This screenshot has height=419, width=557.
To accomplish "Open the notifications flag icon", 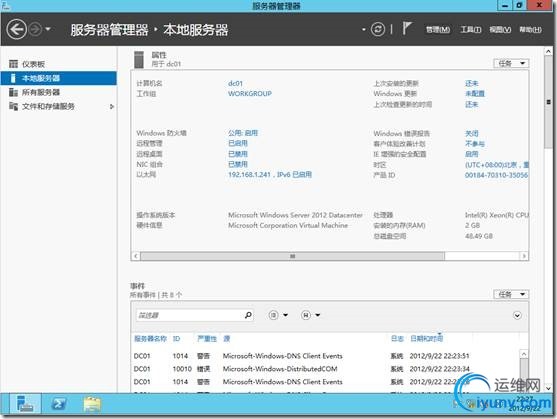I will point(407,28).
